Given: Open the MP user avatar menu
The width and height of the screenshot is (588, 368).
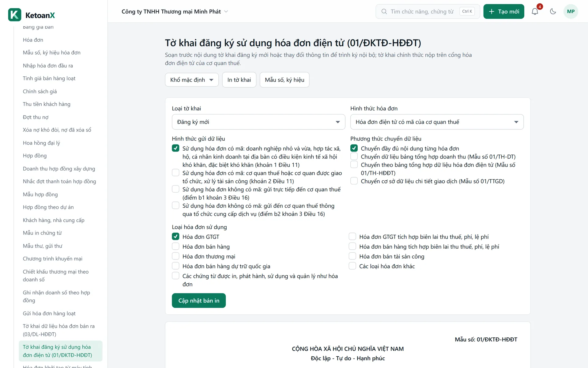Looking at the screenshot, I should click(571, 11).
